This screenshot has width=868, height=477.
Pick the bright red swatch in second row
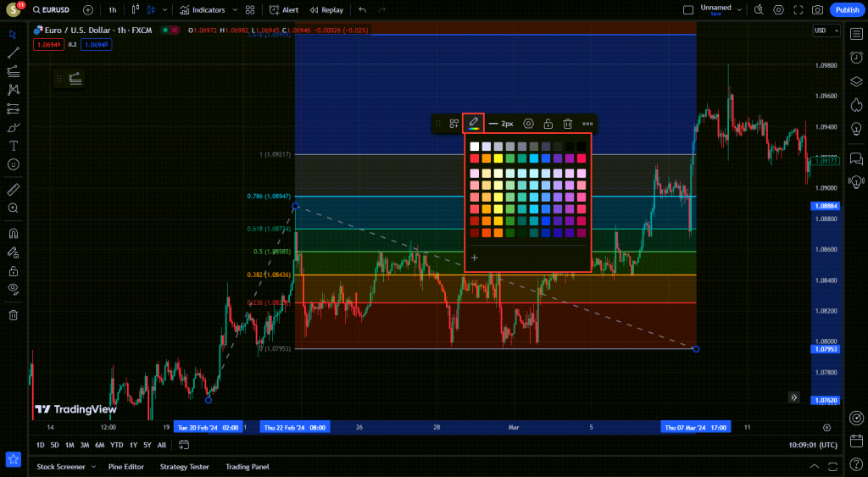tap(475, 158)
